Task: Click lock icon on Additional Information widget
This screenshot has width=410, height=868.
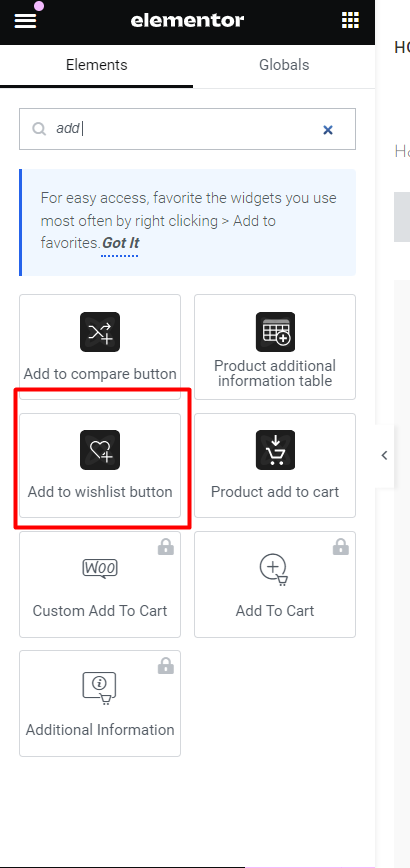Action: pyautogui.click(x=166, y=666)
